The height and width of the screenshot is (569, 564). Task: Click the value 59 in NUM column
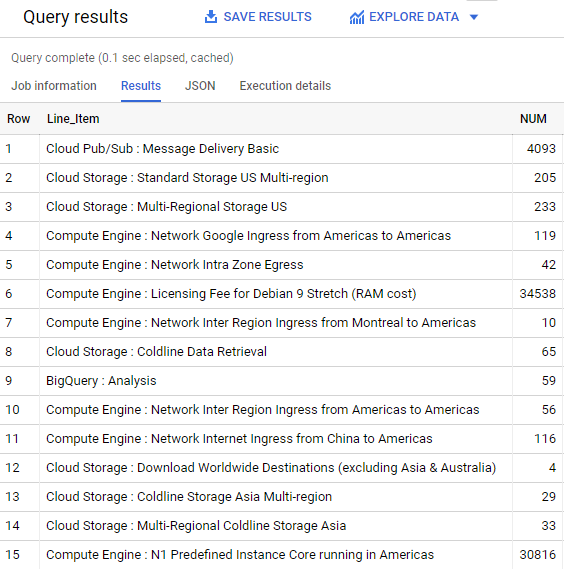(x=548, y=381)
